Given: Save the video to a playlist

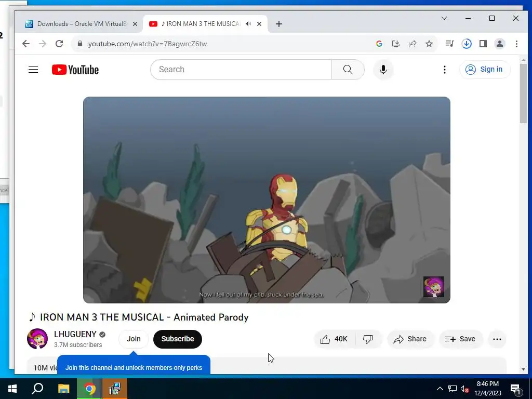Looking at the screenshot, I should click(x=460, y=339).
